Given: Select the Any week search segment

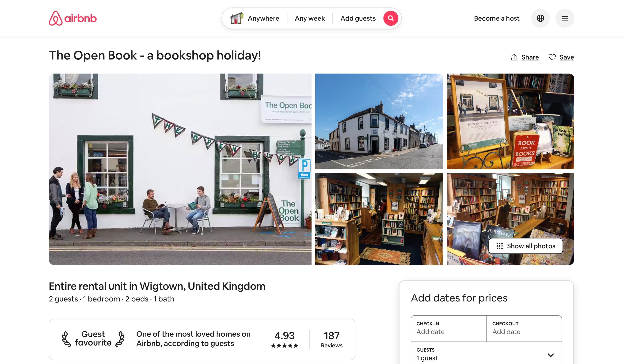Looking at the screenshot, I should (309, 18).
